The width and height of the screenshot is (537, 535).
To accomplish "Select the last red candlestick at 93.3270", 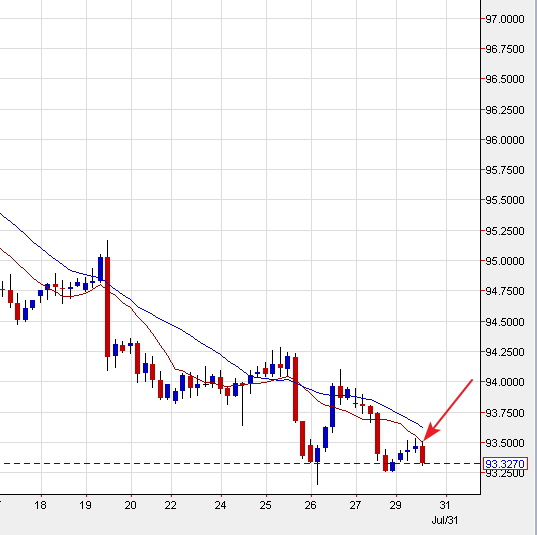I will (423, 455).
